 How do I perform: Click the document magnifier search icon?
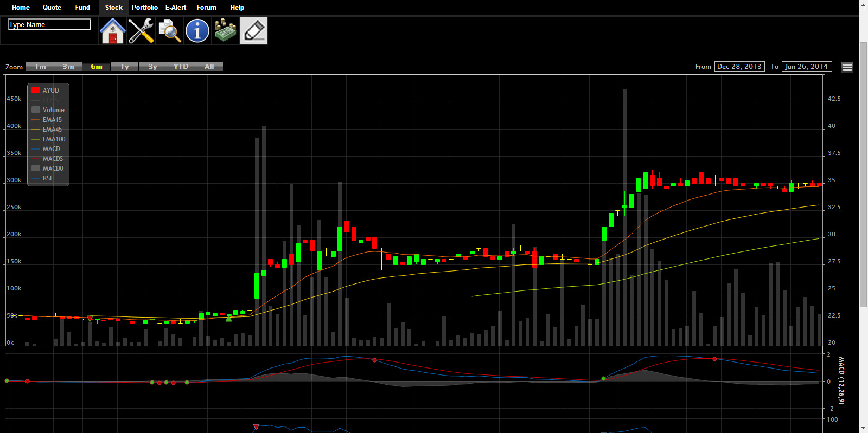coord(169,31)
